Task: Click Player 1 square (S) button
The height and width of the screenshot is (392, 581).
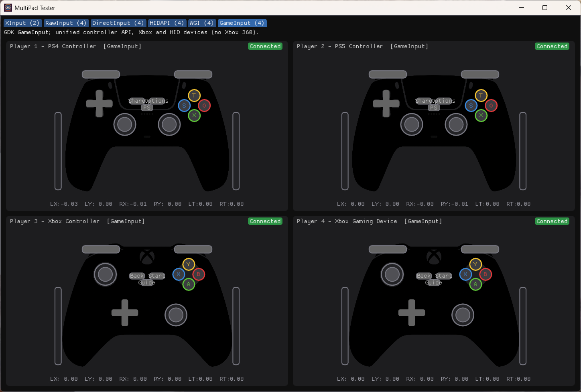Action: tap(184, 106)
